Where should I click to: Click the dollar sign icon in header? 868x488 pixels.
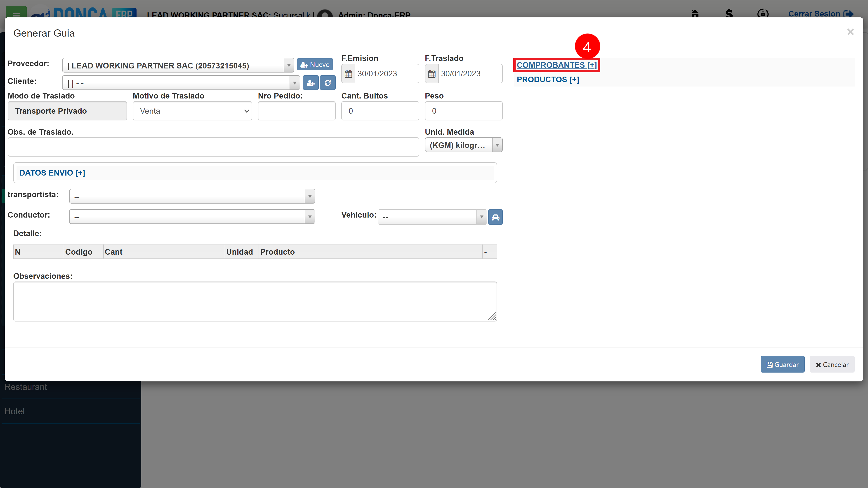click(x=729, y=14)
